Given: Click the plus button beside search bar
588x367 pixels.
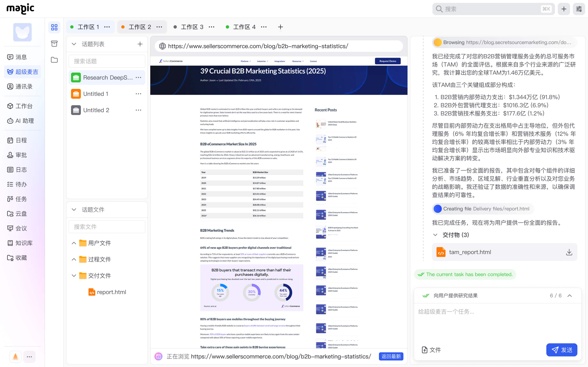Looking at the screenshot, I should coord(564,9).
